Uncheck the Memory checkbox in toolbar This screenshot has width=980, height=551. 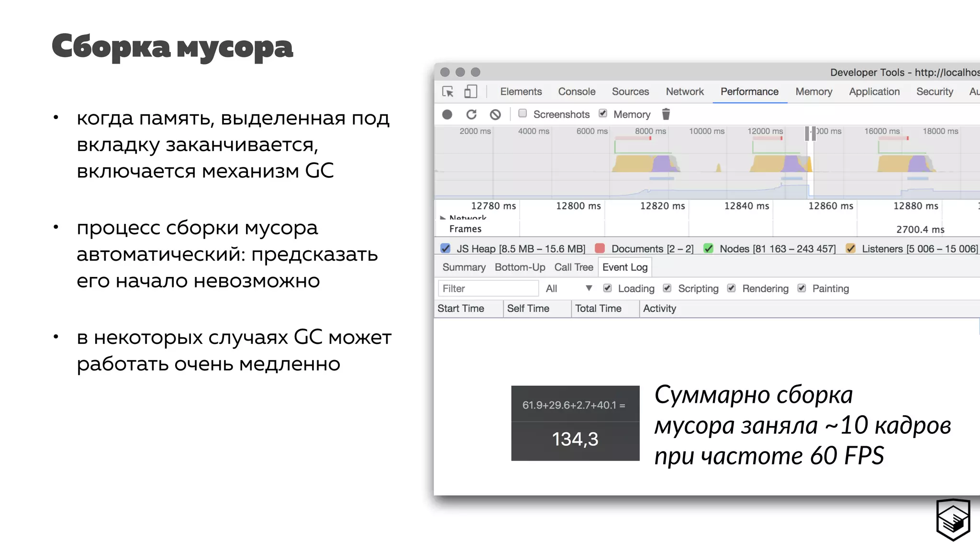click(603, 113)
